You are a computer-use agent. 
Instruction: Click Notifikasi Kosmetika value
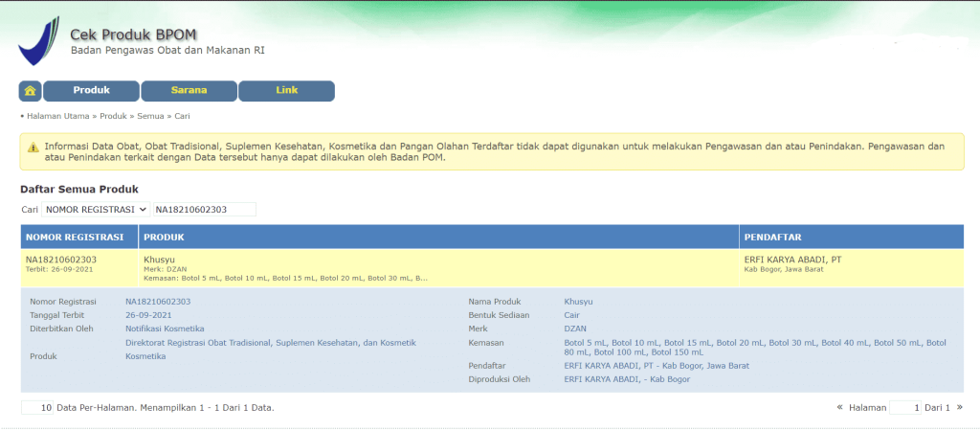pyautogui.click(x=165, y=329)
